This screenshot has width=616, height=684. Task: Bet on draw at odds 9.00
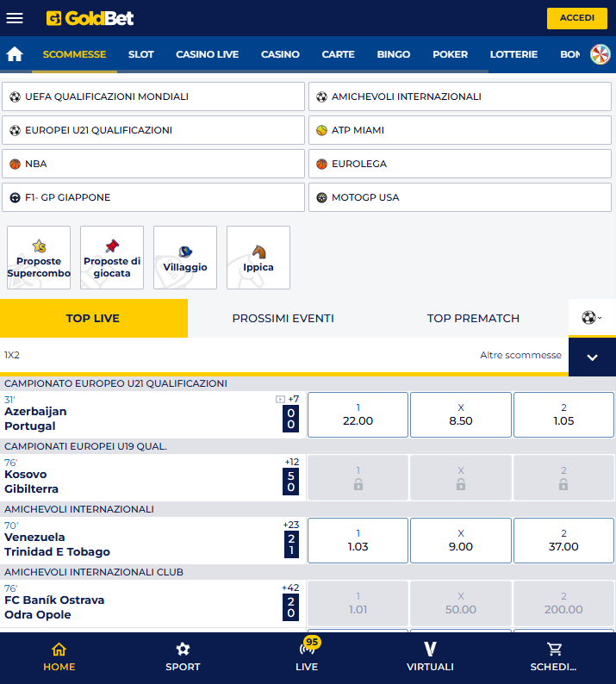(x=461, y=540)
